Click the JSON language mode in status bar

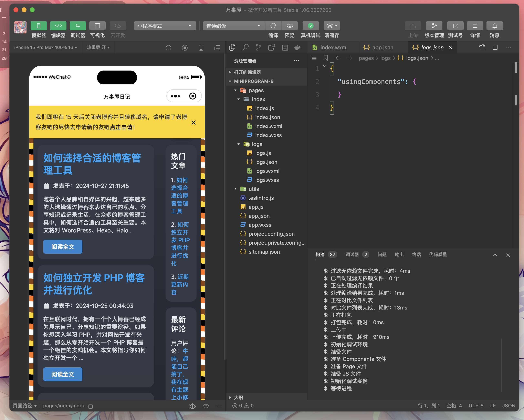(509, 406)
